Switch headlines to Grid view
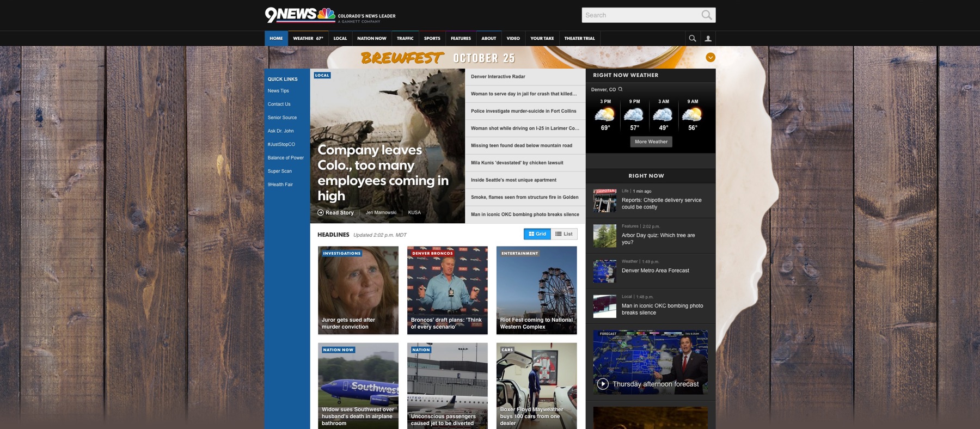This screenshot has width=980, height=429. click(x=537, y=234)
